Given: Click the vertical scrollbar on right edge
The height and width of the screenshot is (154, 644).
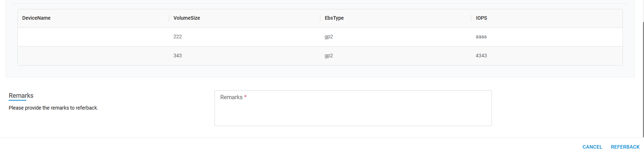Looking at the screenshot, I should (x=643, y=79).
